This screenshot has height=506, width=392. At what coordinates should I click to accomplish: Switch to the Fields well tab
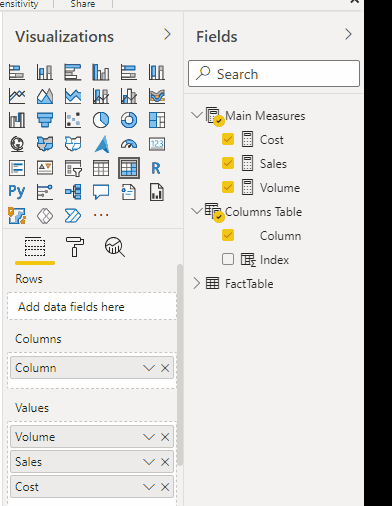pos(35,247)
